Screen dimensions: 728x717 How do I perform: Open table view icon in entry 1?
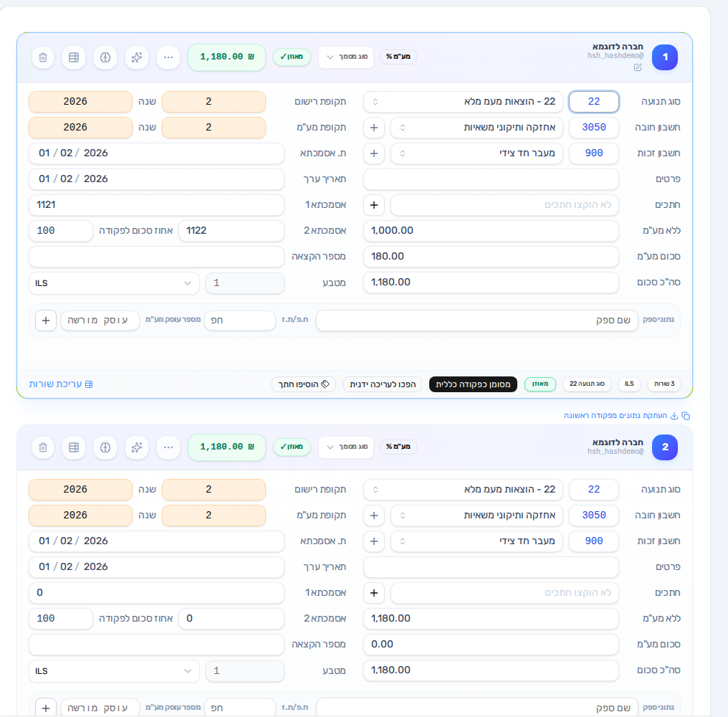click(74, 57)
